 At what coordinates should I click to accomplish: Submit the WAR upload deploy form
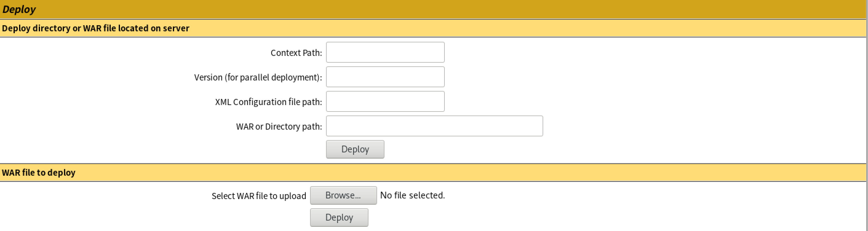pos(339,217)
